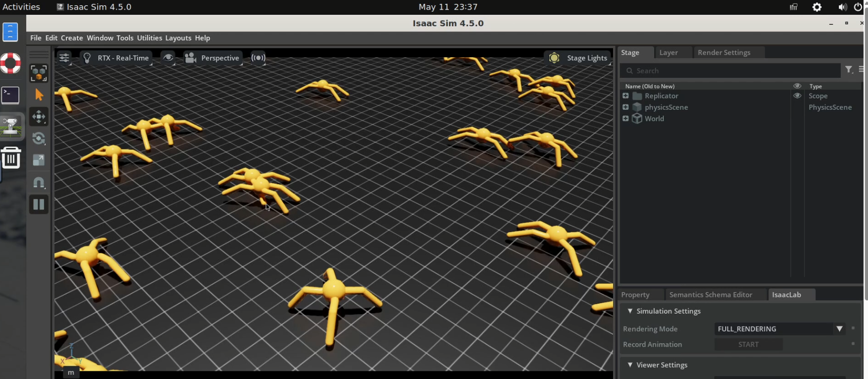Screen dimensions: 868x379
Task: Open the Rendering Mode FULL_RENDERING dropdown
Action: pos(780,329)
